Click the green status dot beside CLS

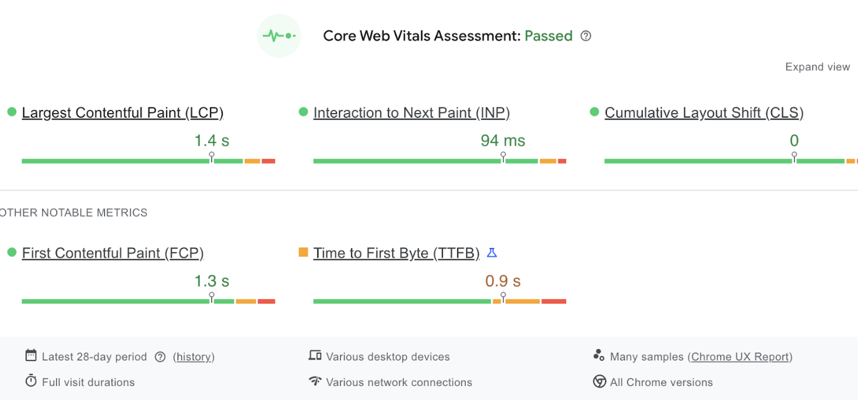[594, 112]
